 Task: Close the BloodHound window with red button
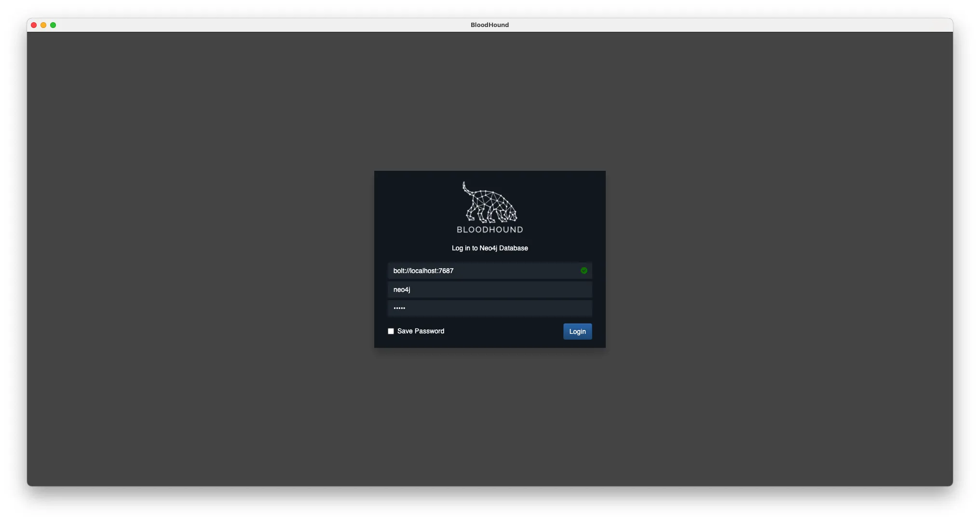34,25
